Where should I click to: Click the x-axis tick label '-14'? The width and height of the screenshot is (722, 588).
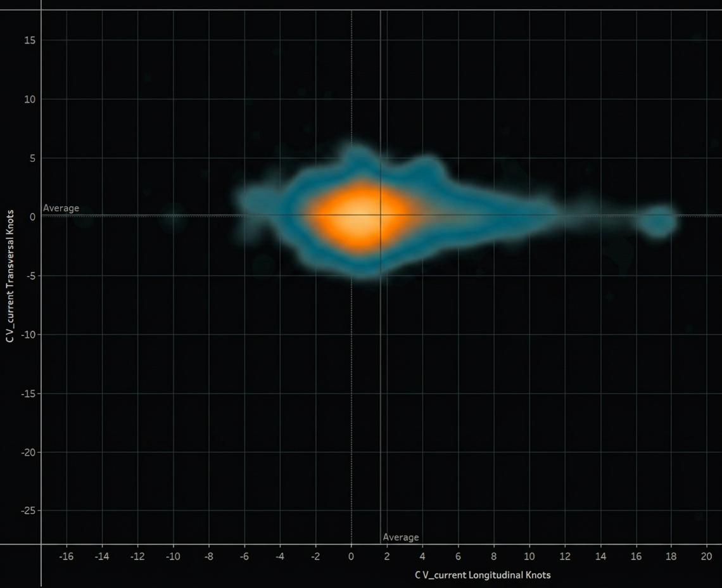(x=102, y=556)
